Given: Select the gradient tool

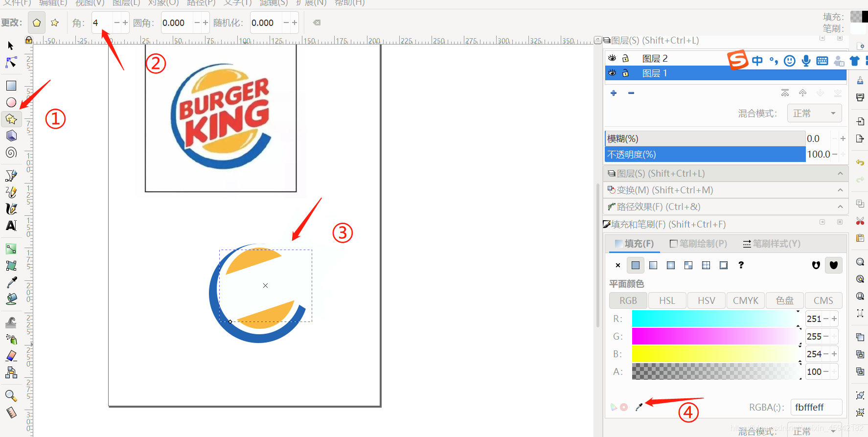Looking at the screenshot, I should coord(11,249).
